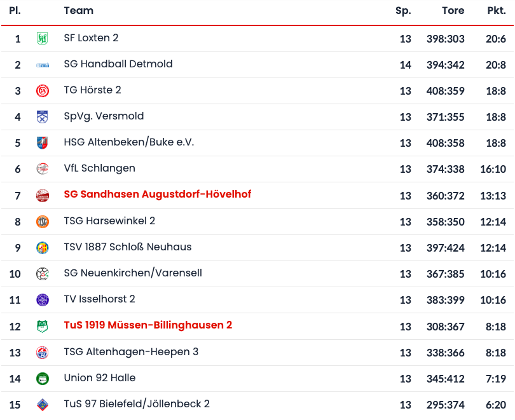Click the TSG Harsewinkel 2 club logo

point(43,222)
